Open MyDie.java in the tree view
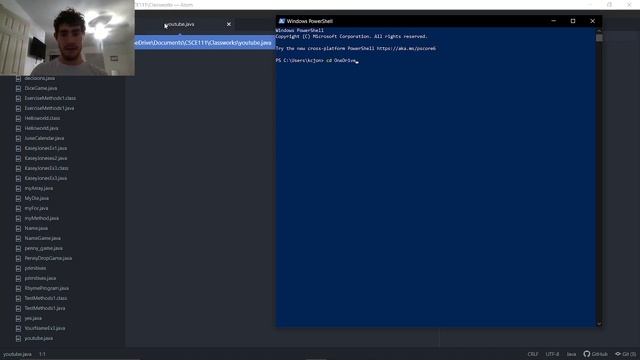This screenshot has width=640, height=360. click(36, 198)
